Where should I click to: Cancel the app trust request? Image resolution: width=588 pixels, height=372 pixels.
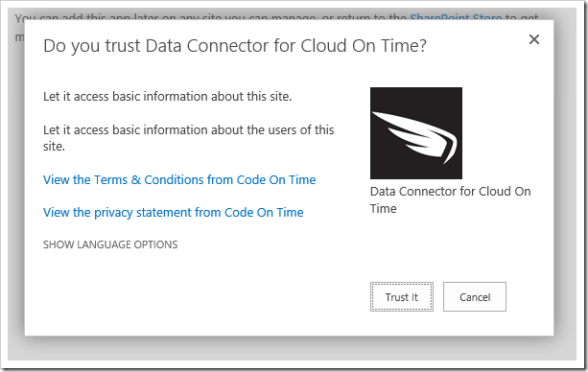(x=475, y=296)
